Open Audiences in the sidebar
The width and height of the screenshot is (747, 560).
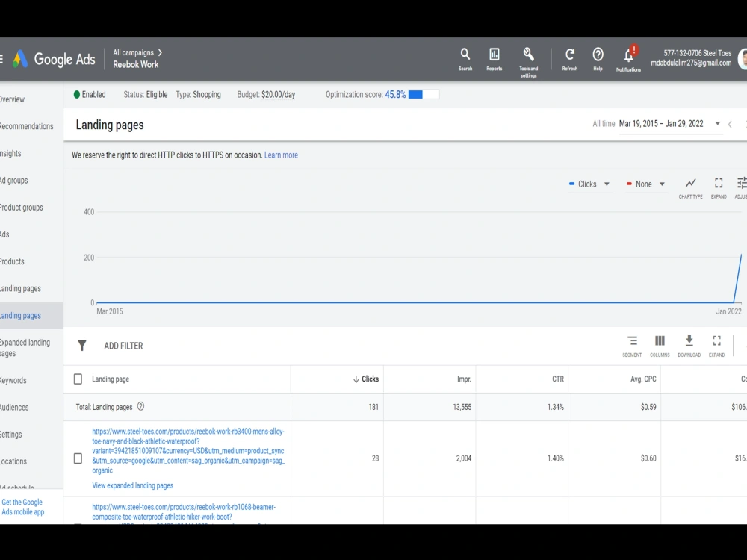(x=14, y=408)
